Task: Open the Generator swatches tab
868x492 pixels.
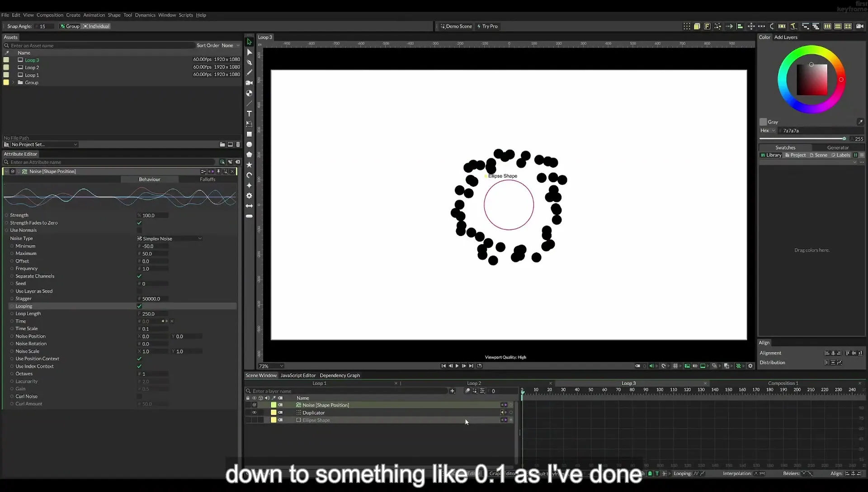Action: coord(838,147)
